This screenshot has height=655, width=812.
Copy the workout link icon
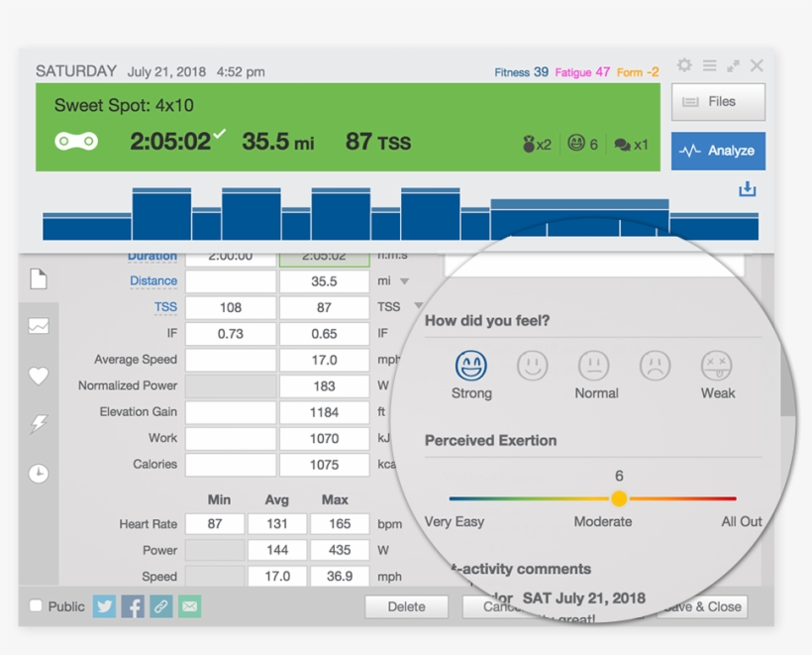point(161,605)
